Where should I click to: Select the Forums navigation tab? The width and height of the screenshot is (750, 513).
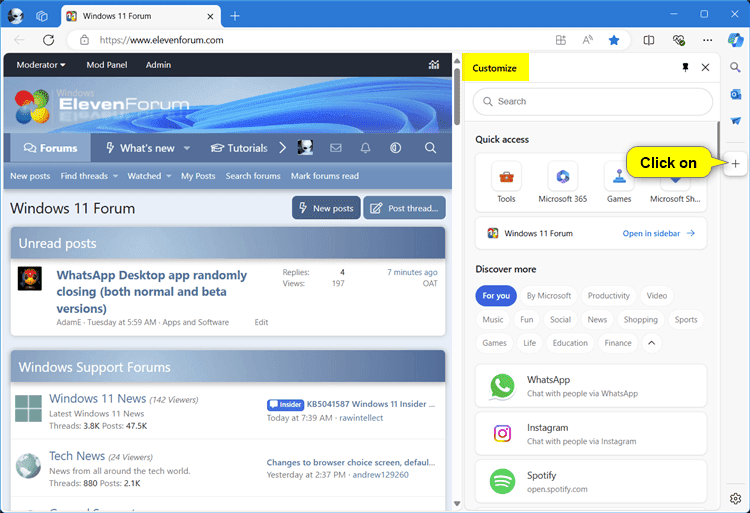(x=51, y=148)
